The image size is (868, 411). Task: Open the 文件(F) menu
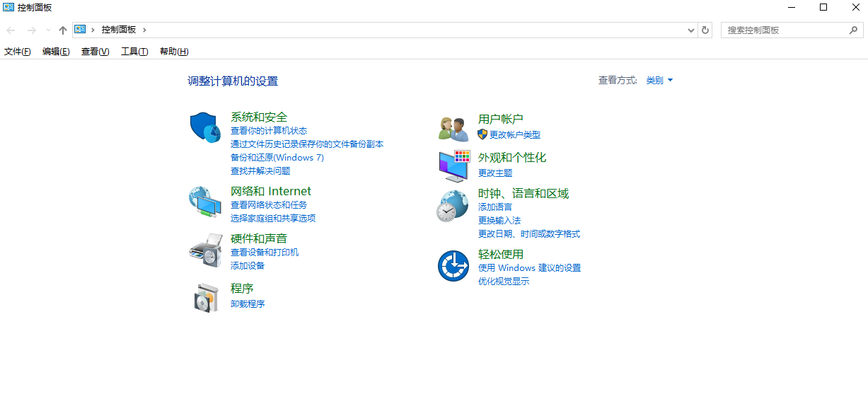pyautogui.click(x=18, y=51)
